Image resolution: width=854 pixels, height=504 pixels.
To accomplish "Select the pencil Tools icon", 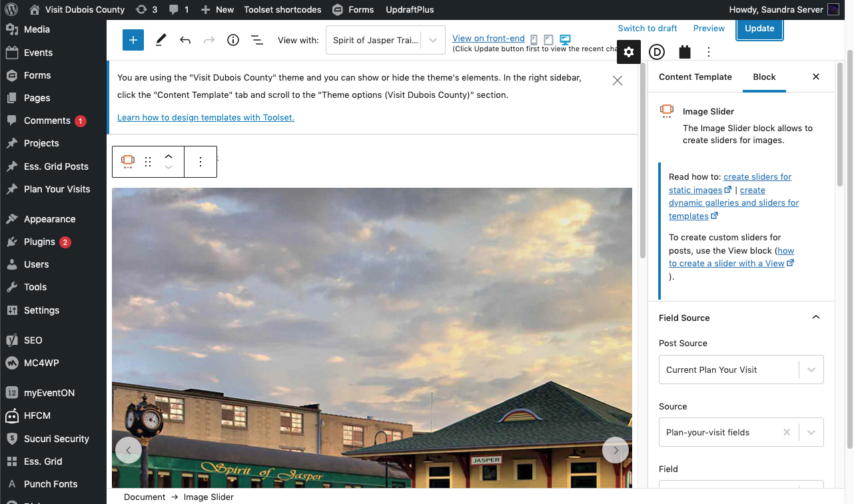I will (x=161, y=40).
